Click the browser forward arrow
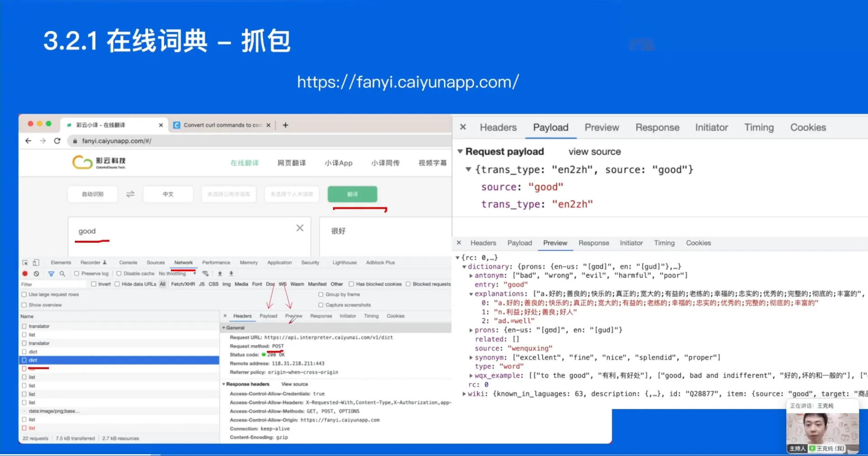Viewport: 868px width, 456px height. [43, 141]
